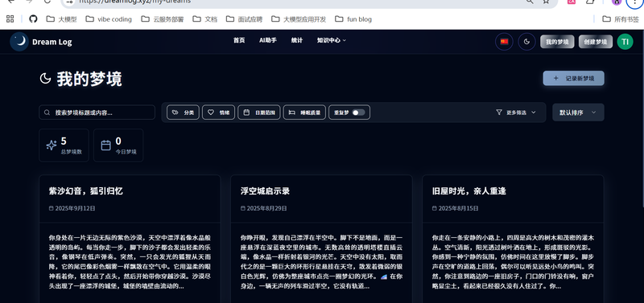
Task: Click the calendar icon beside 今日梦境
Action: click(x=106, y=145)
